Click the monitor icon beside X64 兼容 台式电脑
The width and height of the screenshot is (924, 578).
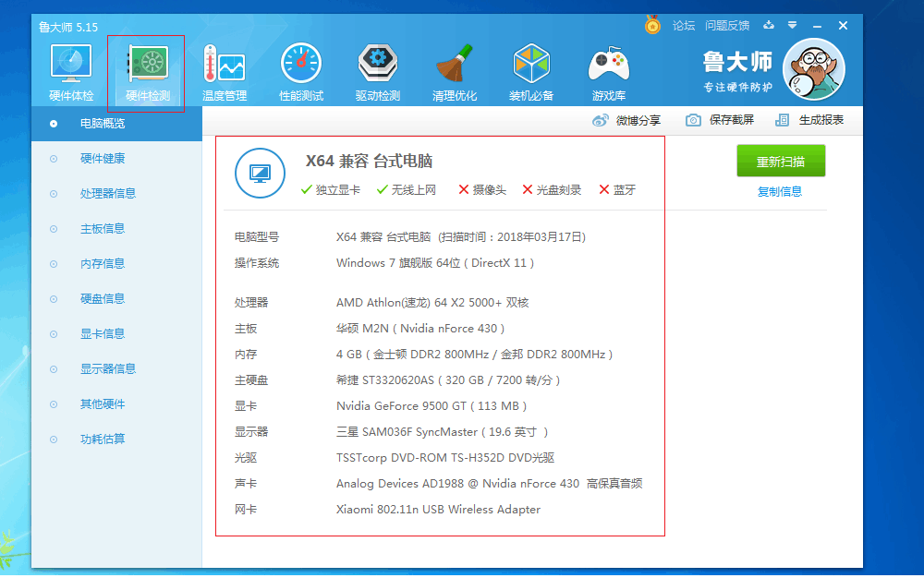(260, 174)
